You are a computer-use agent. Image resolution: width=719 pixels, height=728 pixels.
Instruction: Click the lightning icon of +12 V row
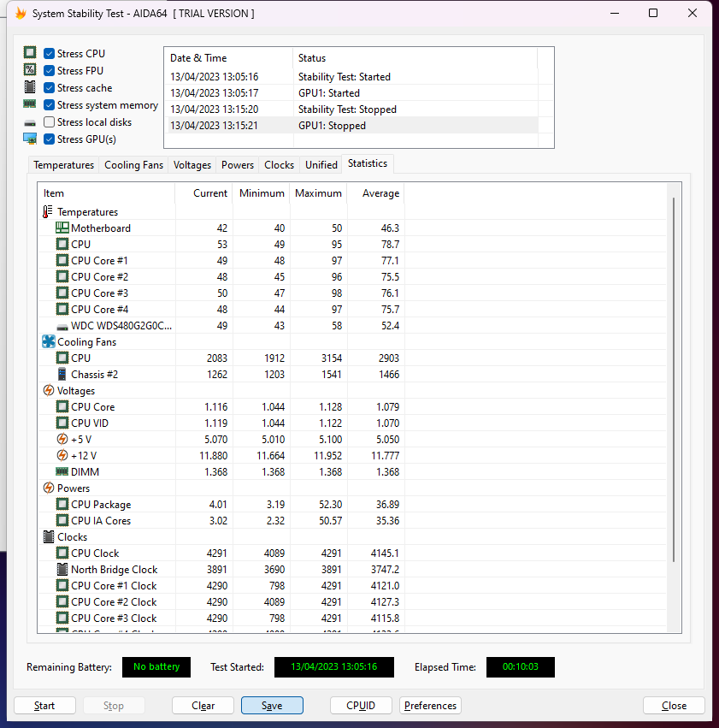62,455
